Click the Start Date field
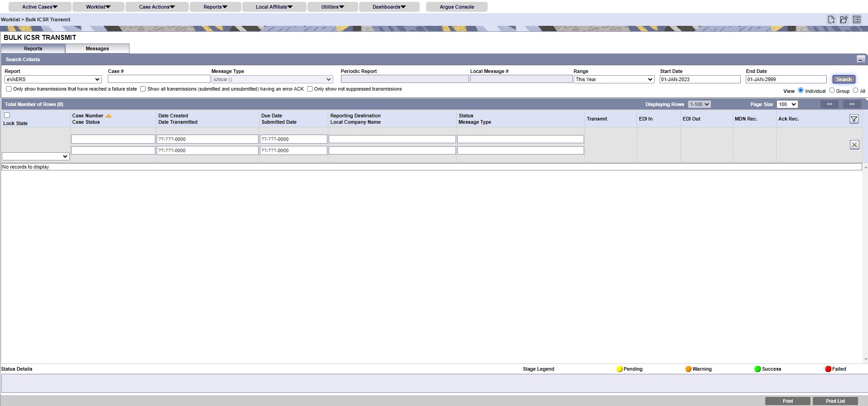Screen dimensions: 868x406 click(700, 79)
